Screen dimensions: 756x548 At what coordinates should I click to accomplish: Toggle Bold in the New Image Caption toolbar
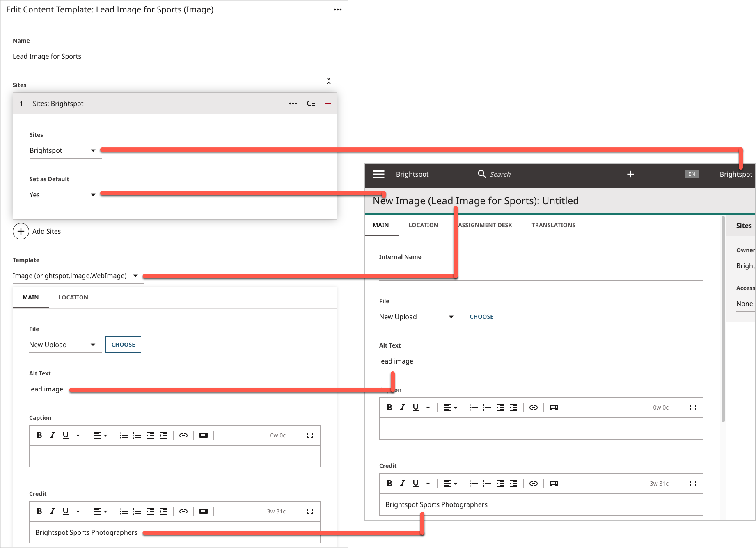click(x=389, y=408)
